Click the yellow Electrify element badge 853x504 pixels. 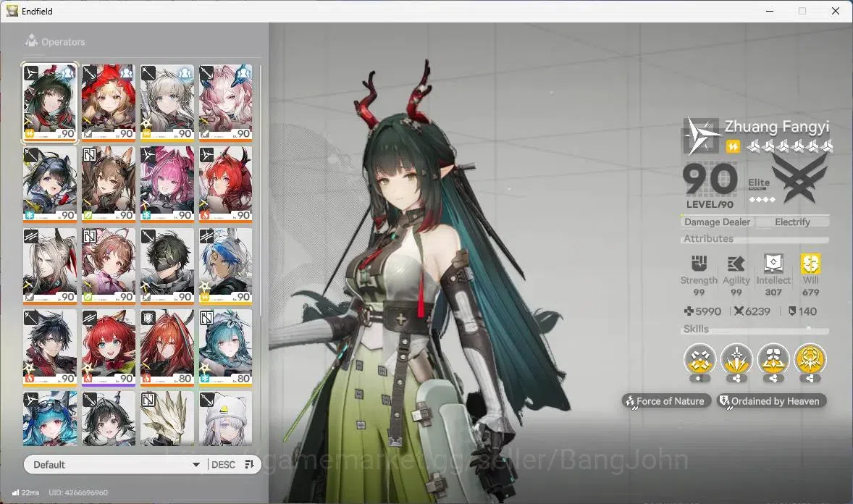(x=733, y=146)
